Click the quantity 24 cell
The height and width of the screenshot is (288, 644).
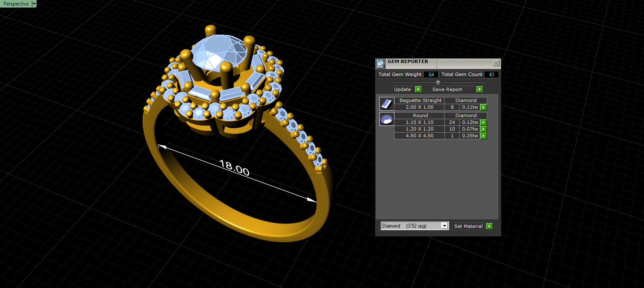tap(452, 122)
